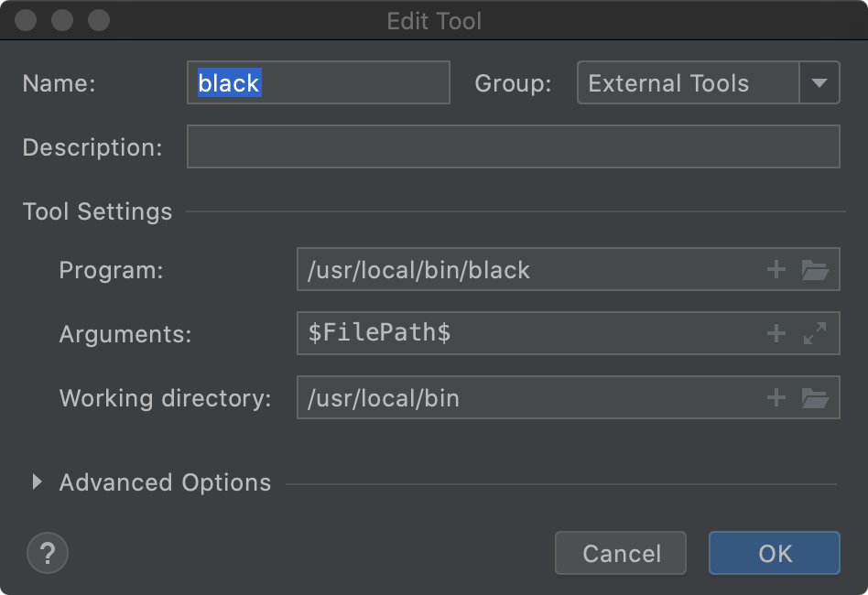The height and width of the screenshot is (595, 868).
Task: Cancel editing the black tool
Action: tap(620, 553)
